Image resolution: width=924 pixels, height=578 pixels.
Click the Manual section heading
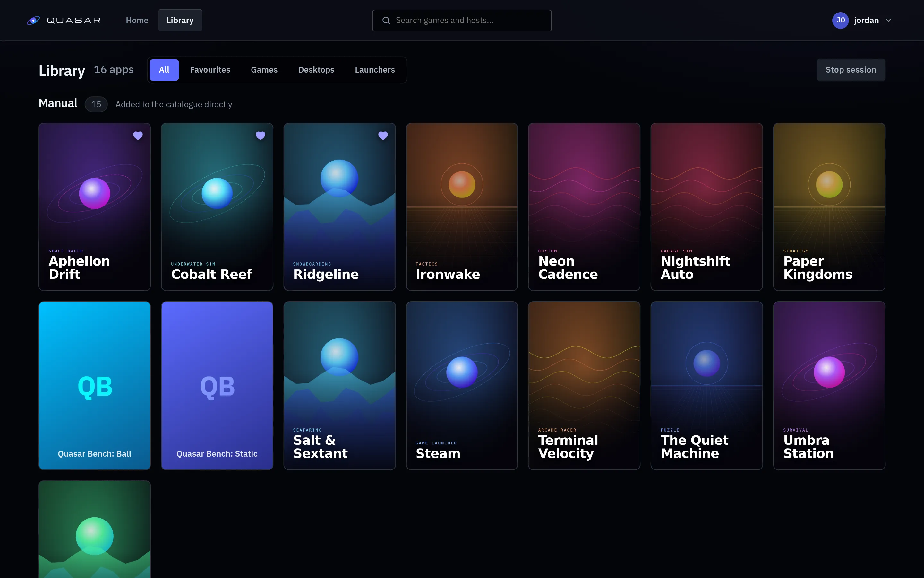[58, 103]
